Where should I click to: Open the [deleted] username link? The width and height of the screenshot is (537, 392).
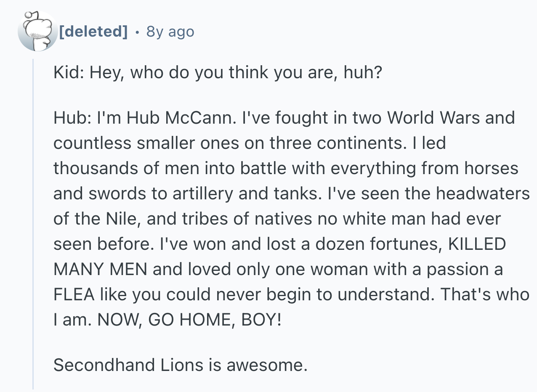tap(93, 31)
